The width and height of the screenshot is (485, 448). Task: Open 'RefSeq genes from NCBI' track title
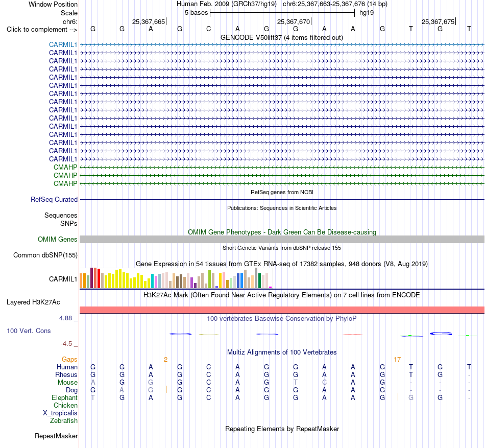pos(282,192)
